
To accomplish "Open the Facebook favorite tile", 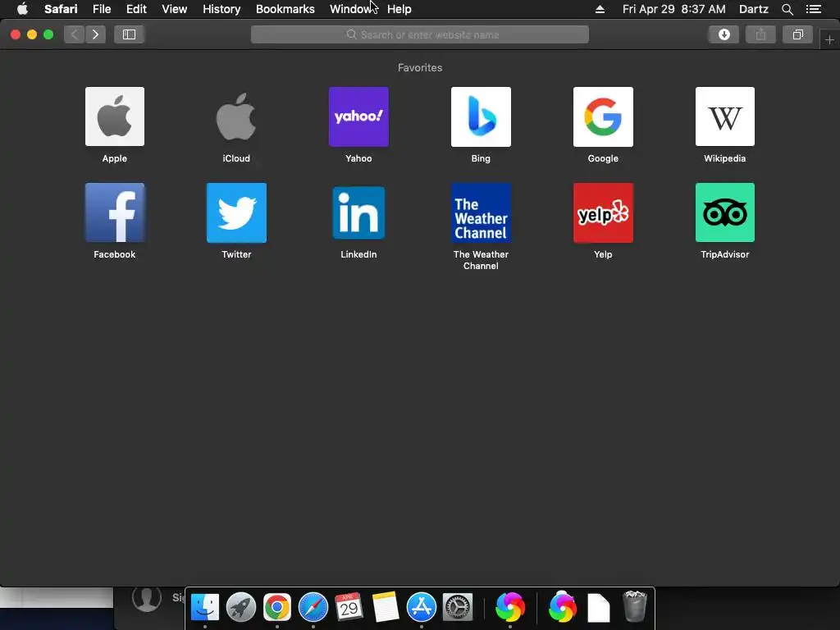I will pos(115,212).
